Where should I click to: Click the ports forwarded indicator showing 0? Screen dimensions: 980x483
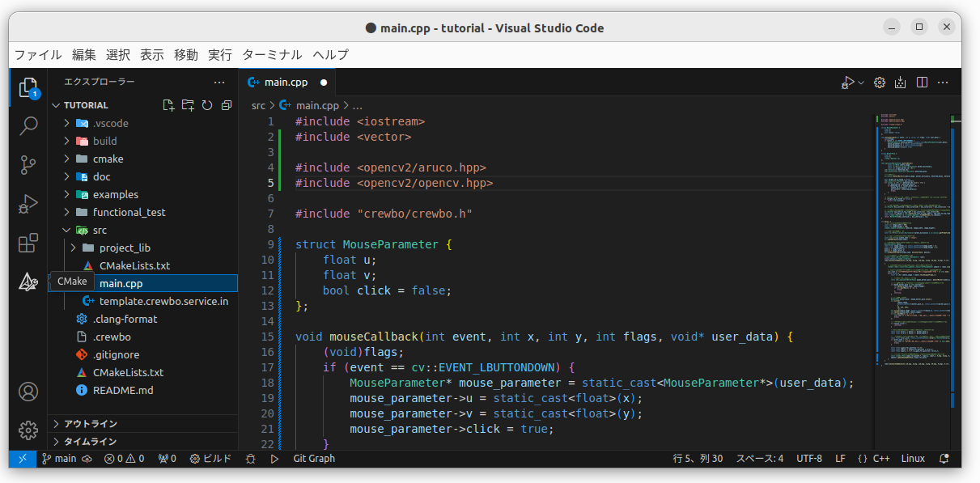(167, 459)
